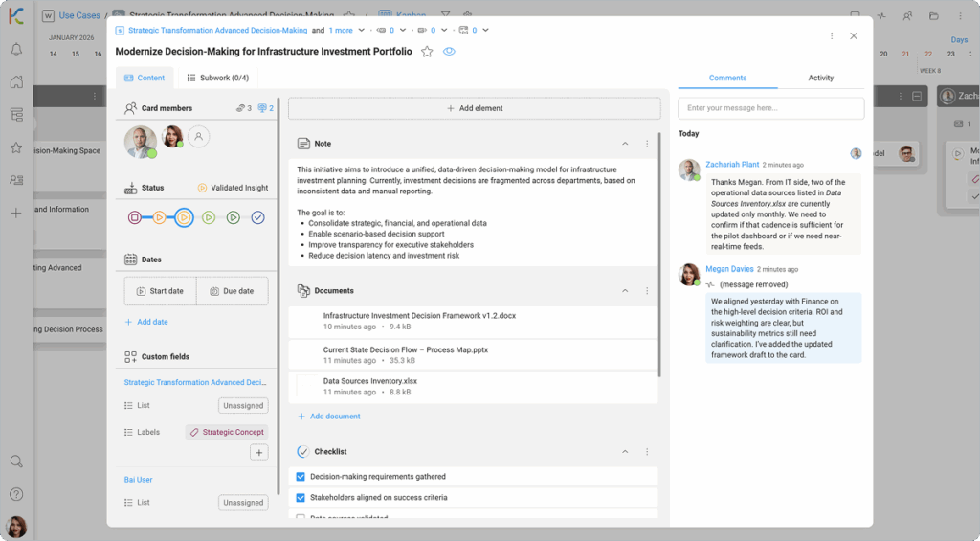The height and width of the screenshot is (541, 980).
Task: Open the Note section's three-dot menu
Action: tap(647, 144)
